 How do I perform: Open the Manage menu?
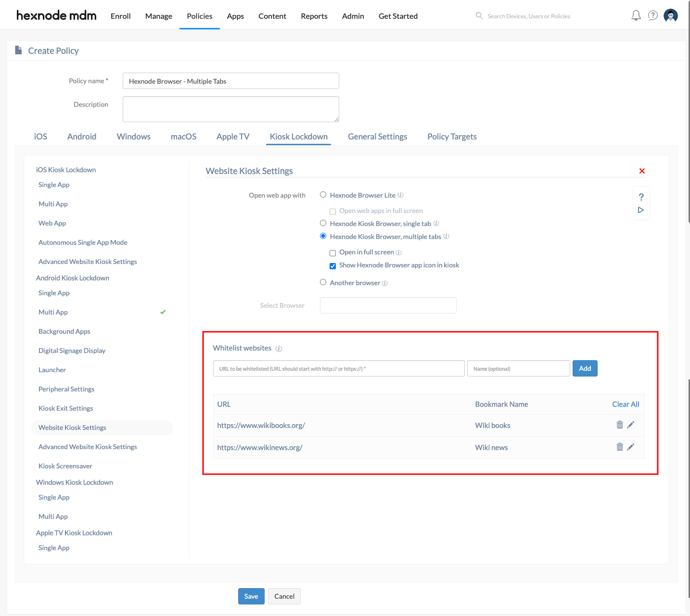click(x=159, y=16)
